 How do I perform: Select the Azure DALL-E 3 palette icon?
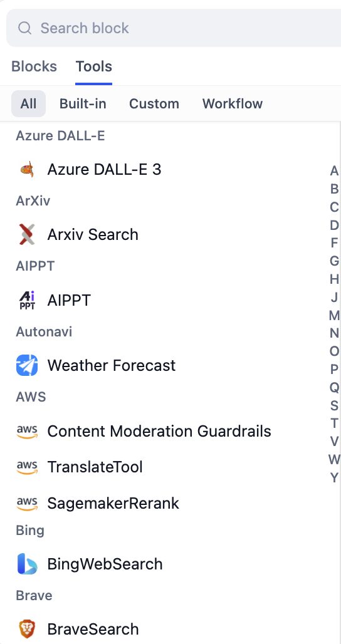click(27, 169)
